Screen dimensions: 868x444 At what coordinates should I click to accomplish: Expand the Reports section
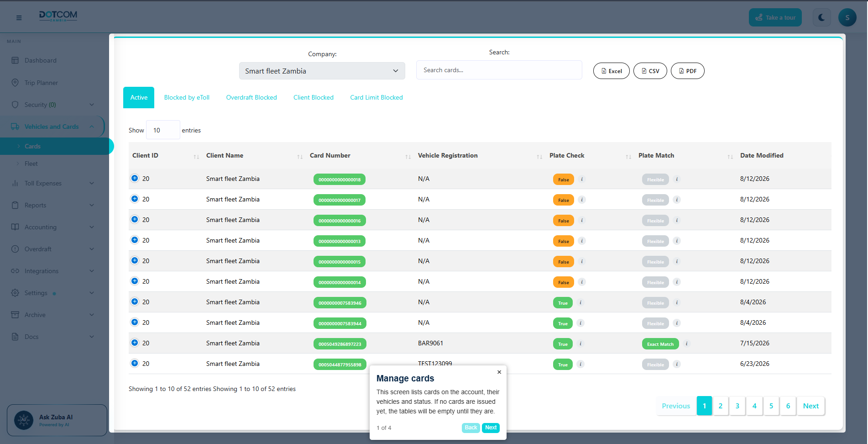pyautogui.click(x=52, y=205)
